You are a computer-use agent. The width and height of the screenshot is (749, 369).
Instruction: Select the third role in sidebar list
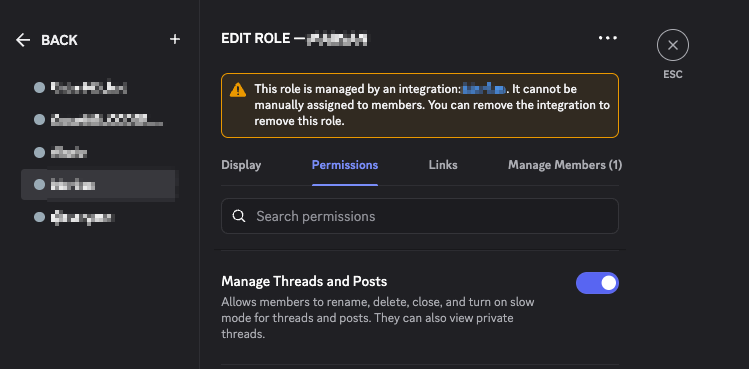[98, 152]
